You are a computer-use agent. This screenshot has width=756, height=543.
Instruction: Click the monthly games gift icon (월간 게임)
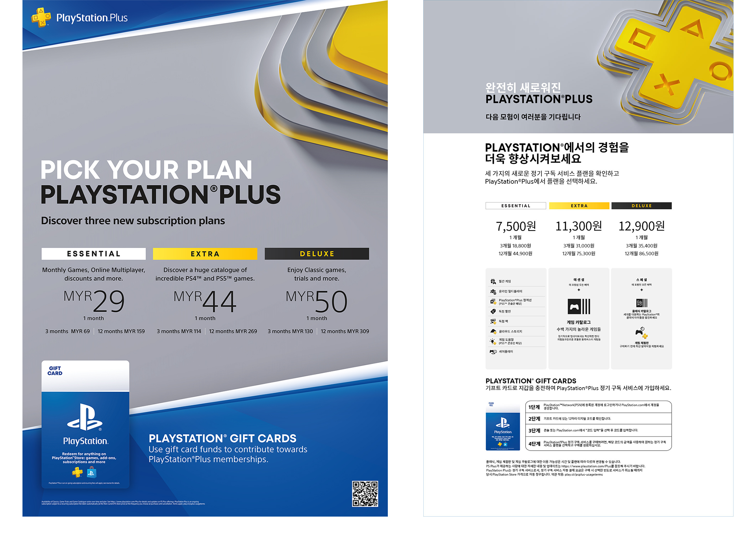click(x=493, y=281)
